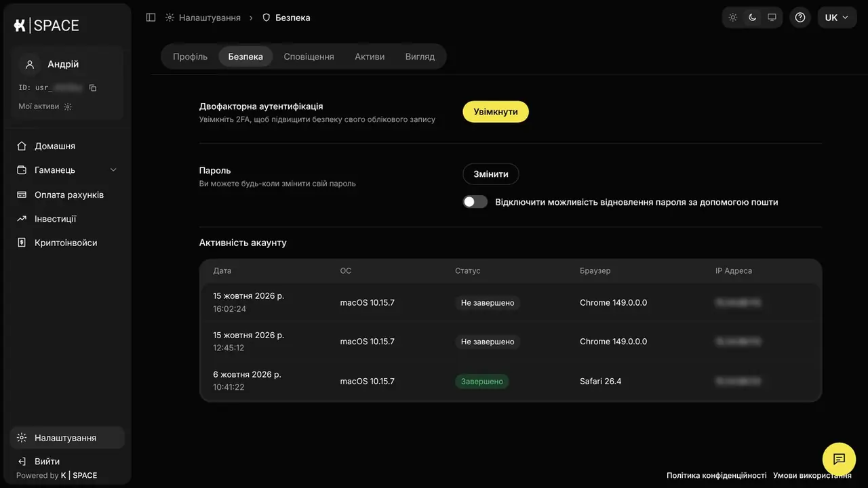Open the UK language dropdown
The width and height of the screenshot is (868, 488).
[x=837, y=18]
